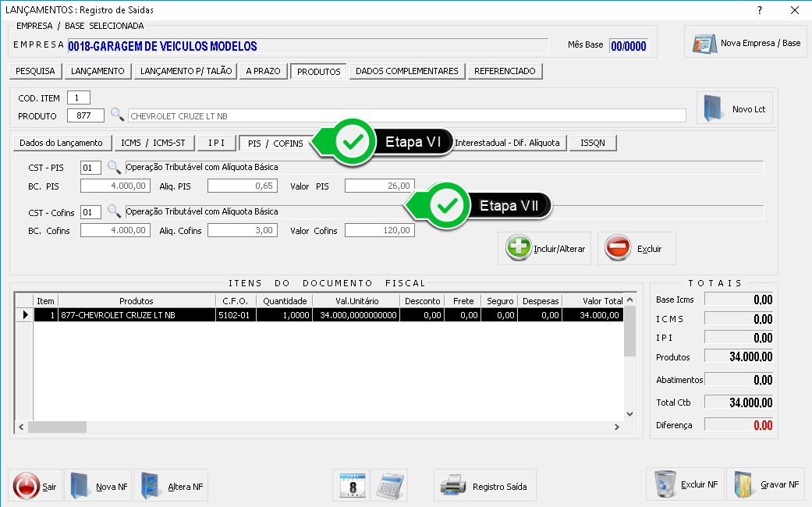This screenshot has height=507, width=812.
Task: Click the Aliq. PIS input field
Action: point(242,186)
